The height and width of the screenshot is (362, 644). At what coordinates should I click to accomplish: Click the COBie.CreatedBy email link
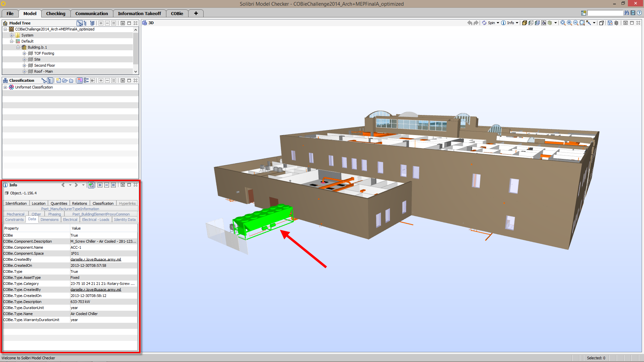(x=96, y=259)
